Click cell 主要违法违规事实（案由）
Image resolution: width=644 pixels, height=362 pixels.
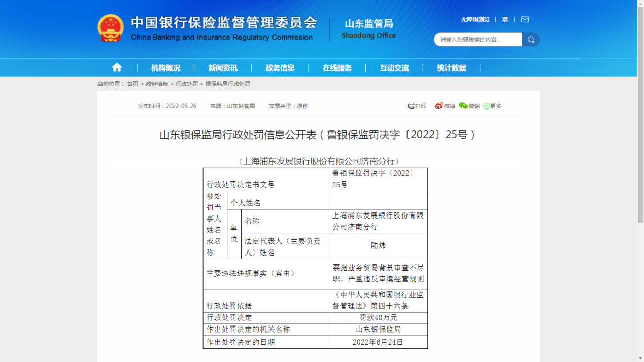(x=266, y=274)
